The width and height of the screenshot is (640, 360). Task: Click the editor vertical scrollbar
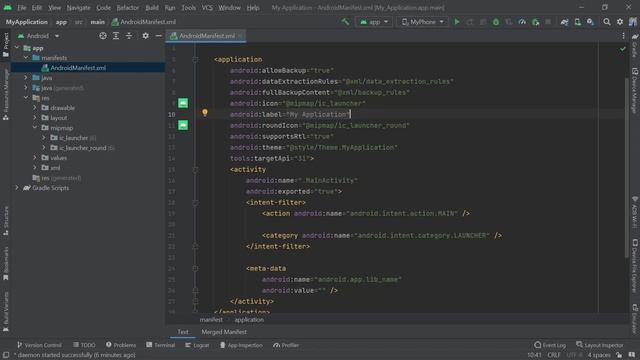point(627,167)
